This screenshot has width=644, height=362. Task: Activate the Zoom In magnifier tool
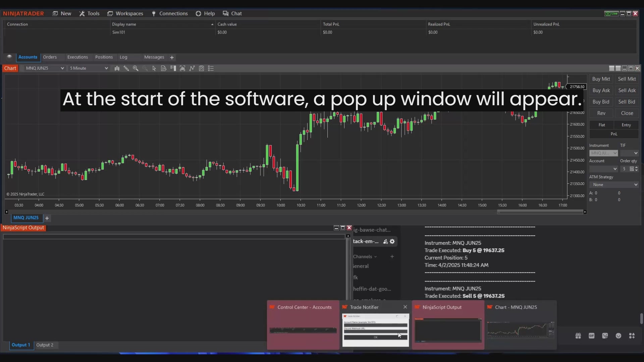coord(136,68)
